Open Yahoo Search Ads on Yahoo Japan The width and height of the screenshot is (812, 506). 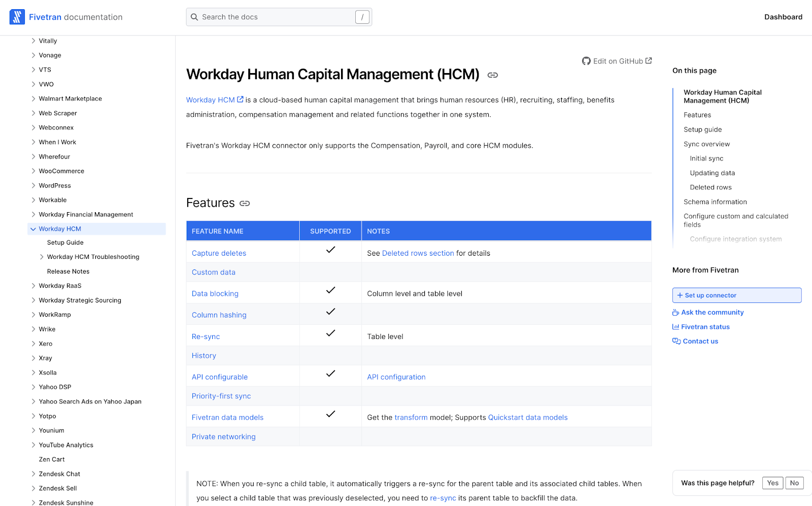90,401
